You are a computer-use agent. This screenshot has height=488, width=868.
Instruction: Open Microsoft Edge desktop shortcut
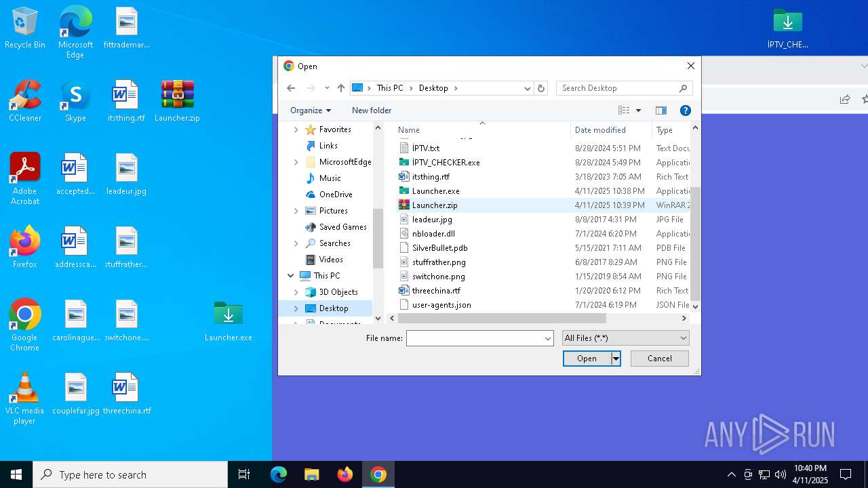click(75, 33)
